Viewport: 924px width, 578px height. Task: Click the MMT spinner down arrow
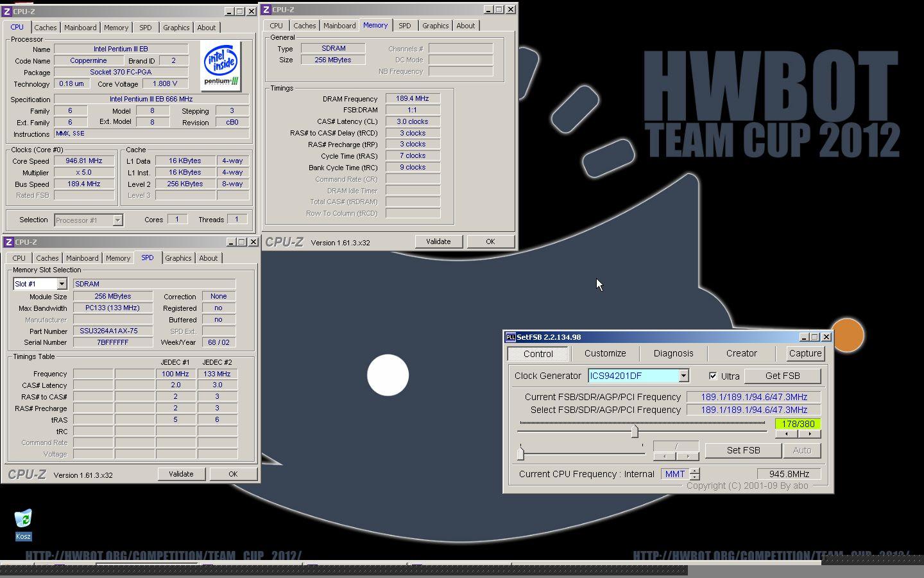click(695, 477)
